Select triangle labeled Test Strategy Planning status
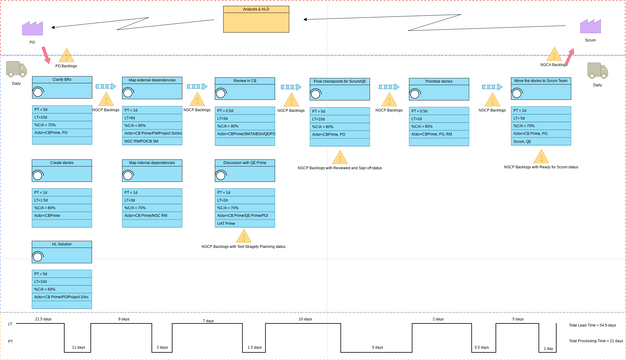626x360 pixels. coord(244,236)
